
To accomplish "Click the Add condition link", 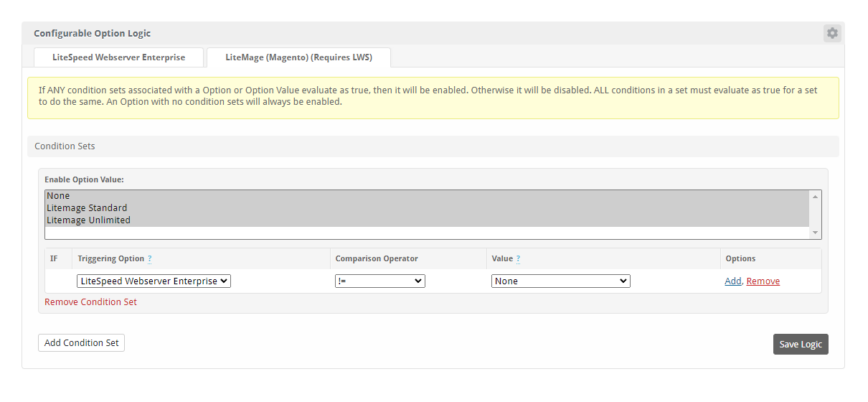I will click(x=732, y=281).
